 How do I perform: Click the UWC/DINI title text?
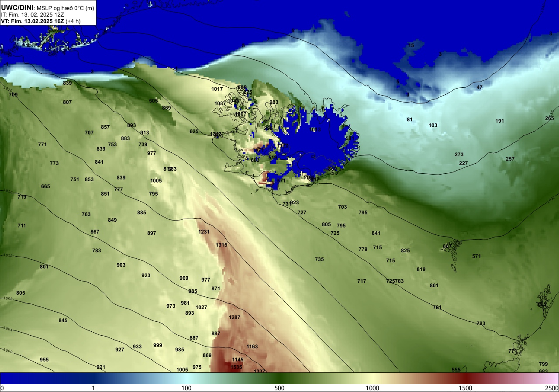point(17,7)
